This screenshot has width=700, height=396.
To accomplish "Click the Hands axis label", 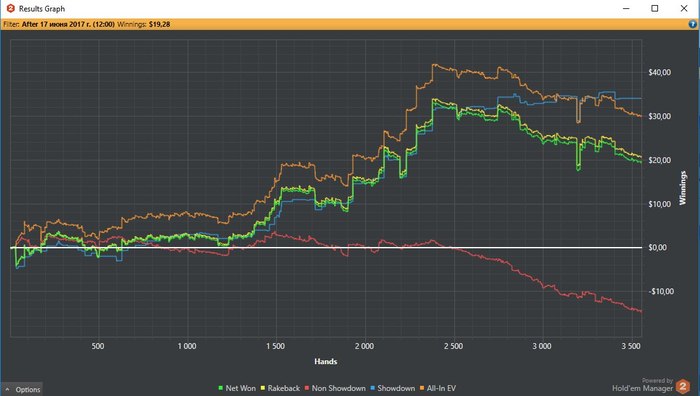I will 325,362.
